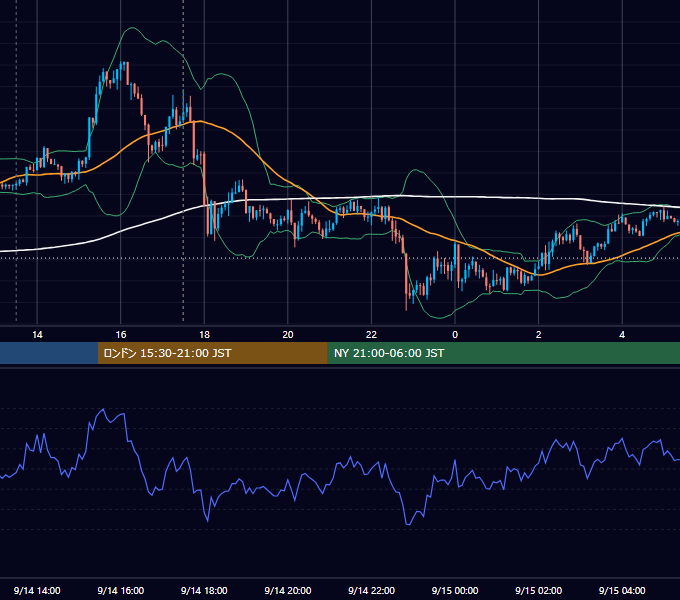The width and height of the screenshot is (680, 600).
Task: Select the 4 hour label on price chart axis
Action: (x=622, y=335)
